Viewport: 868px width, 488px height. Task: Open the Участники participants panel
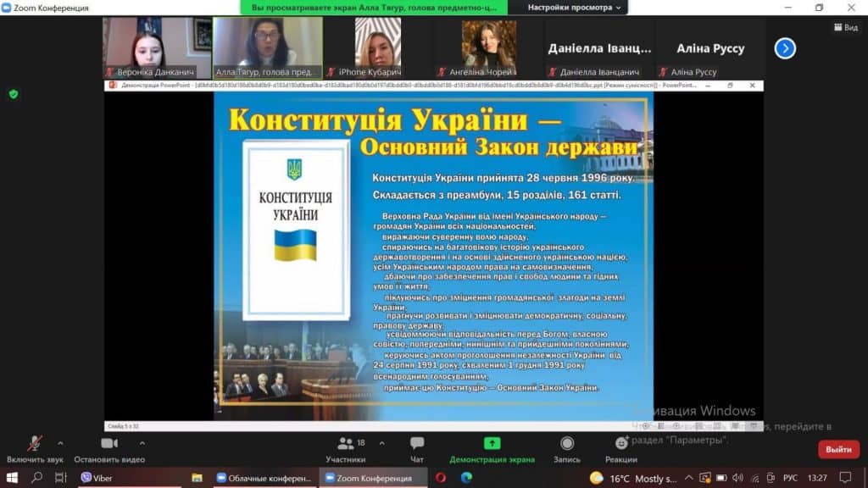345,444
